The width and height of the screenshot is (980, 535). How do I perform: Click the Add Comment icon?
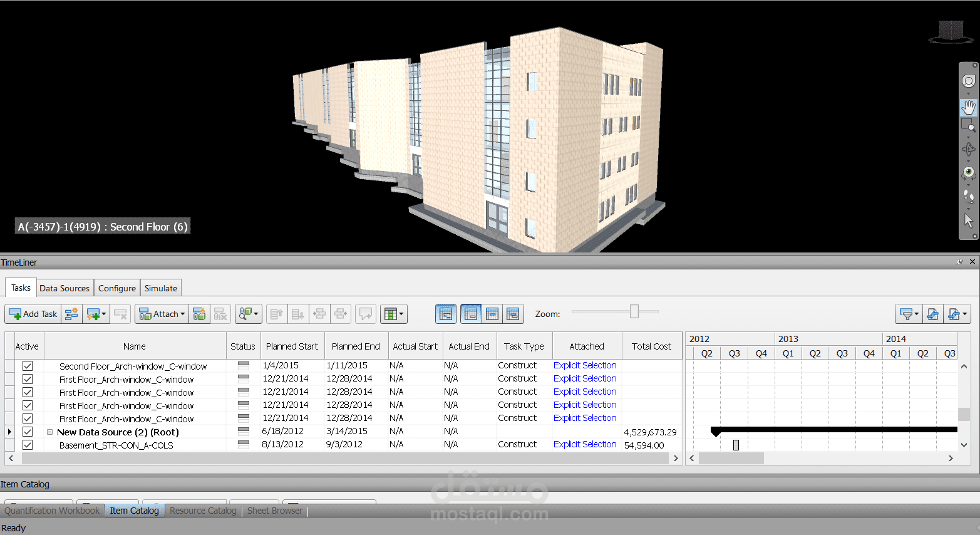pyautogui.click(x=365, y=314)
